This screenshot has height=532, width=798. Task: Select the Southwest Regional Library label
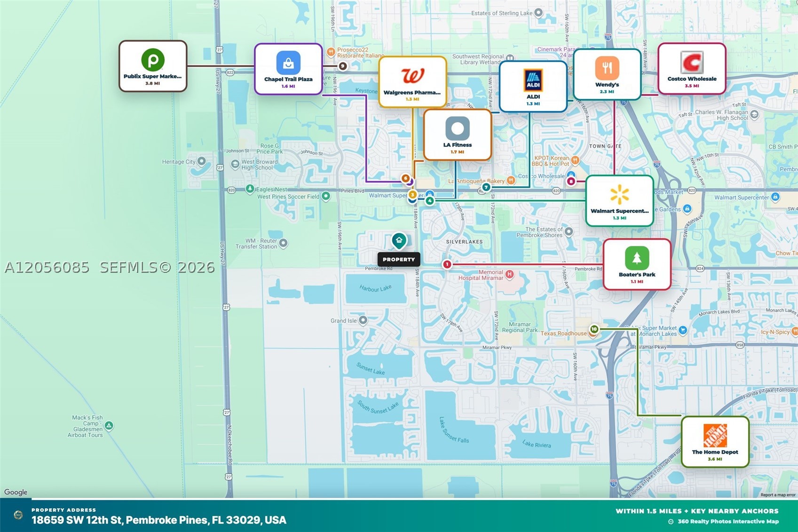[478, 59]
